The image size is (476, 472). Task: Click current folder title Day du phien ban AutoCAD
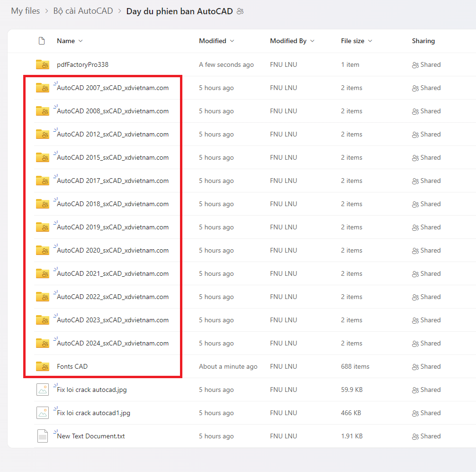point(180,11)
